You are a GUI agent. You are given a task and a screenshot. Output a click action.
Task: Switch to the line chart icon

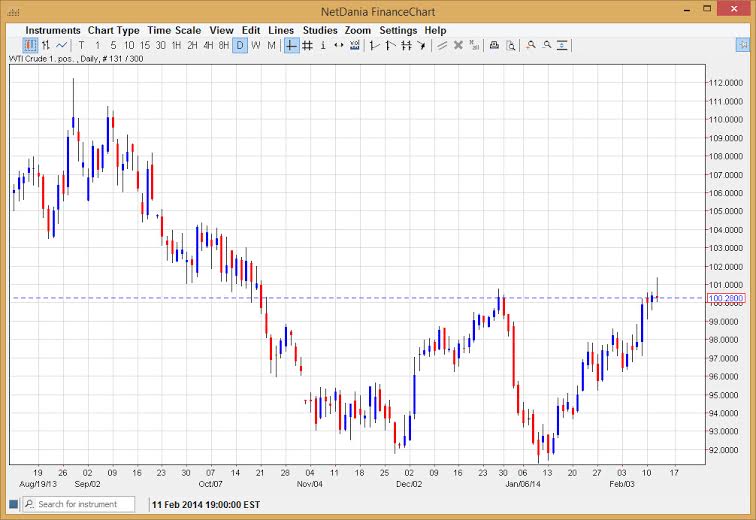pos(62,45)
